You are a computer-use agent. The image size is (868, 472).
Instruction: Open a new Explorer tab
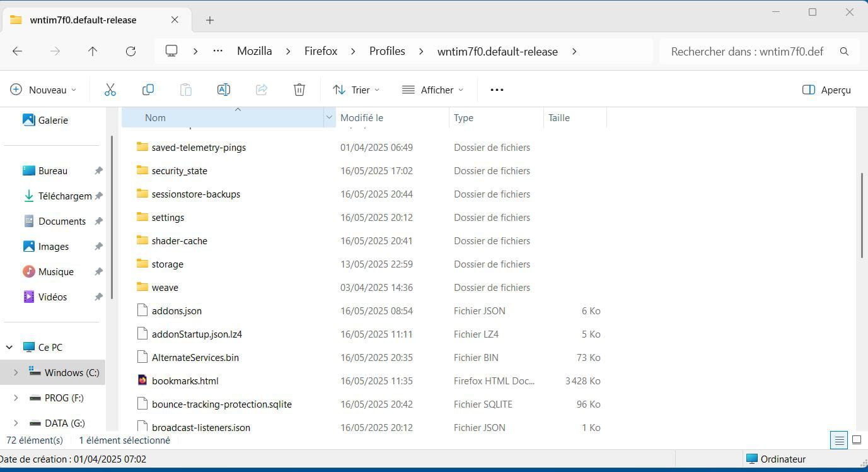click(x=210, y=20)
